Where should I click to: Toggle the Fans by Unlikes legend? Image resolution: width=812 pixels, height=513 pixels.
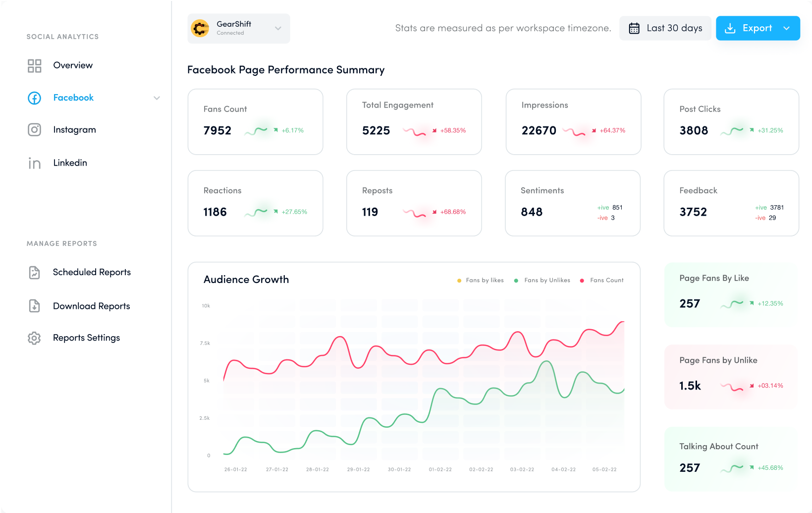coord(542,280)
